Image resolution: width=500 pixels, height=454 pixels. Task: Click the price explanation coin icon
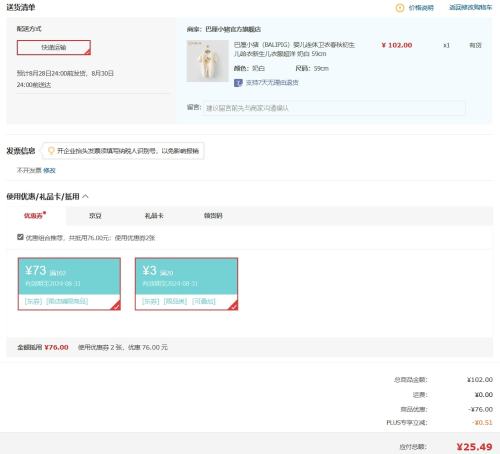click(400, 8)
